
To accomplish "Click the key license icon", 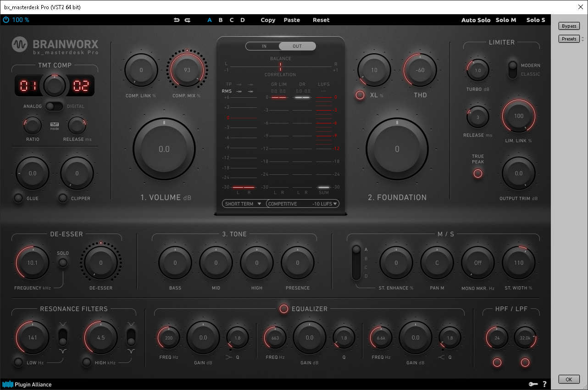I will pyautogui.click(x=533, y=384).
